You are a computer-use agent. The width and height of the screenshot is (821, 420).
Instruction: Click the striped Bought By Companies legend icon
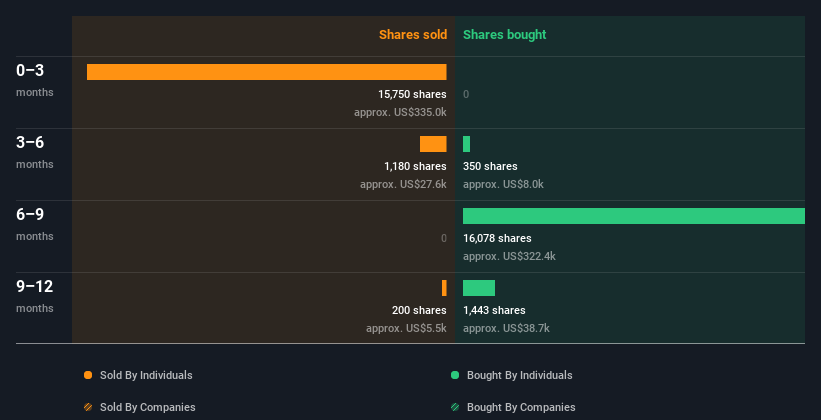tap(455, 407)
